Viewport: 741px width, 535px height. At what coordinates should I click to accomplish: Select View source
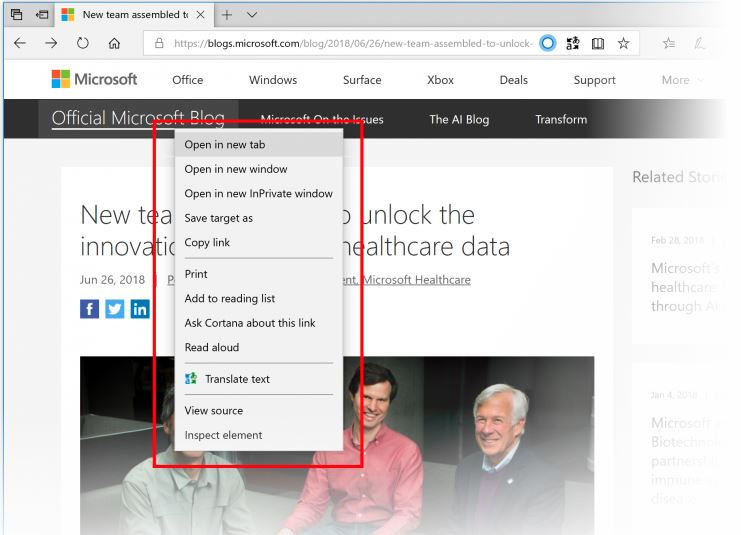258,411
